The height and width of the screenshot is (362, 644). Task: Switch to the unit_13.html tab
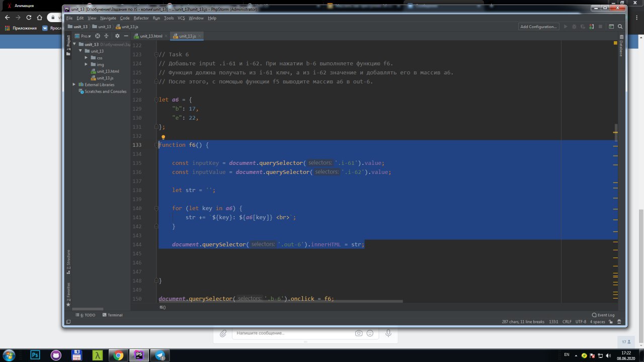coord(151,36)
